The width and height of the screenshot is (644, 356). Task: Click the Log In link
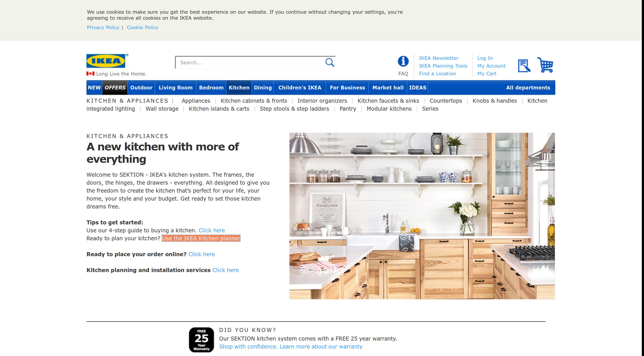485,58
